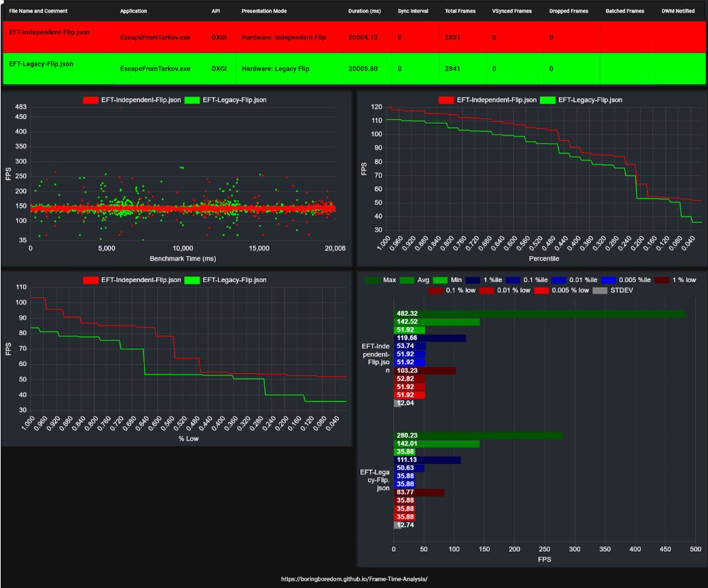
Task: Click the 20005.80 duration value
Action: (x=363, y=69)
